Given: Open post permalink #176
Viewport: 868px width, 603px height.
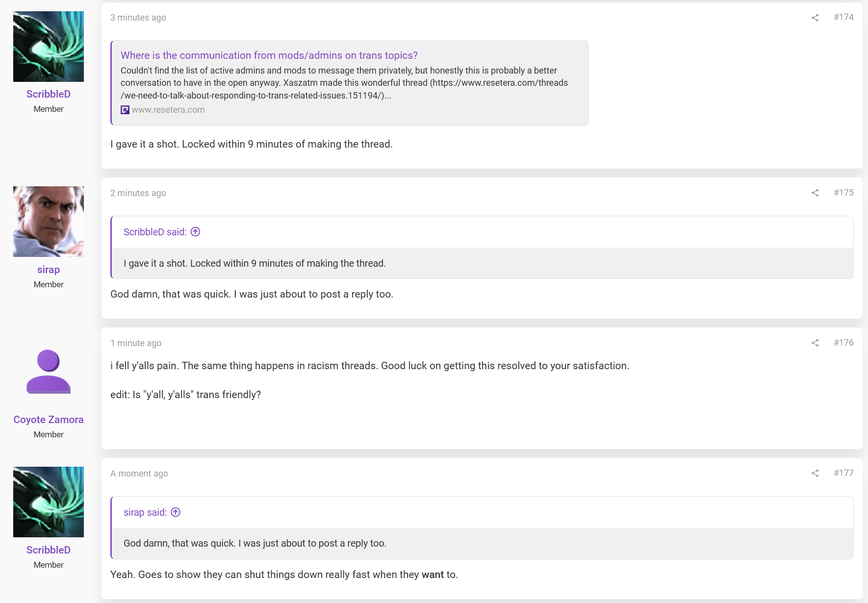Looking at the screenshot, I should coord(843,343).
